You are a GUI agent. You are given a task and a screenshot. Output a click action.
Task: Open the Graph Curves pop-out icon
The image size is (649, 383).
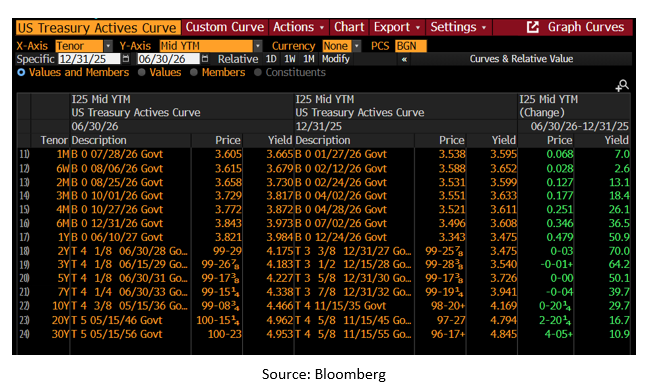[533, 27]
